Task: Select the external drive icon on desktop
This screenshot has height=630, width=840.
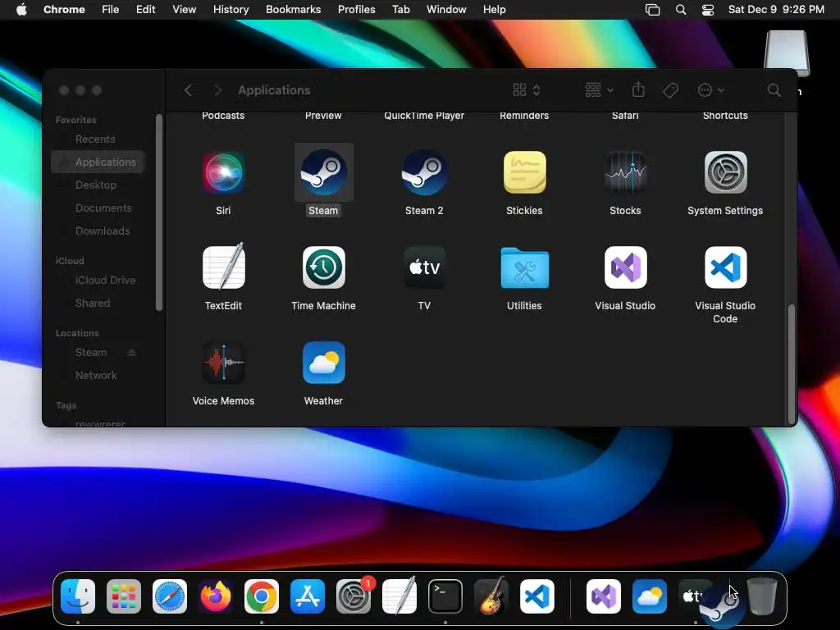Action: click(786, 53)
